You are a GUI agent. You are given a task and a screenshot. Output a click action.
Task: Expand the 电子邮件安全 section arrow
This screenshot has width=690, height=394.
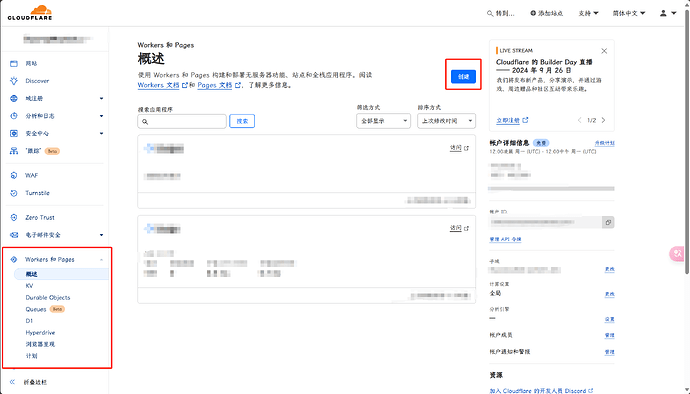[101, 235]
